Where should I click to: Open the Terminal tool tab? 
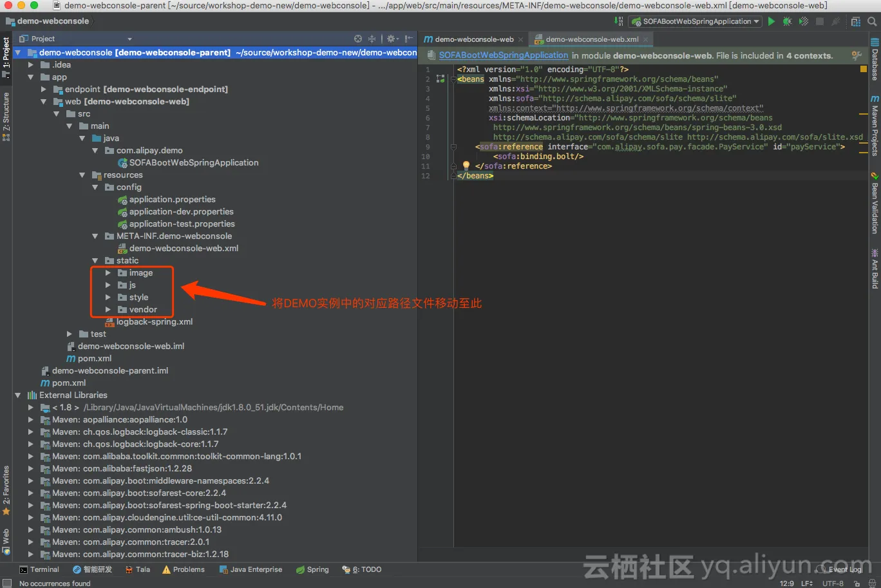(x=39, y=569)
